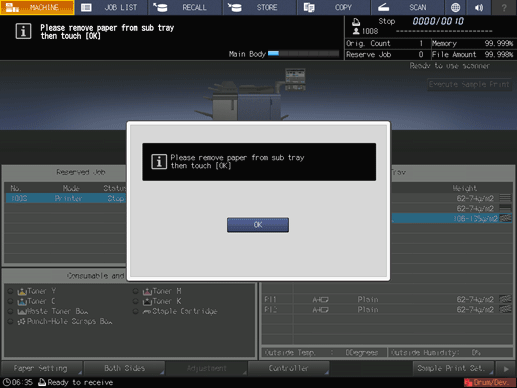This screenshot has height=388, width=517.
Task: Select the COPY tab
Action: click(334, 7)
